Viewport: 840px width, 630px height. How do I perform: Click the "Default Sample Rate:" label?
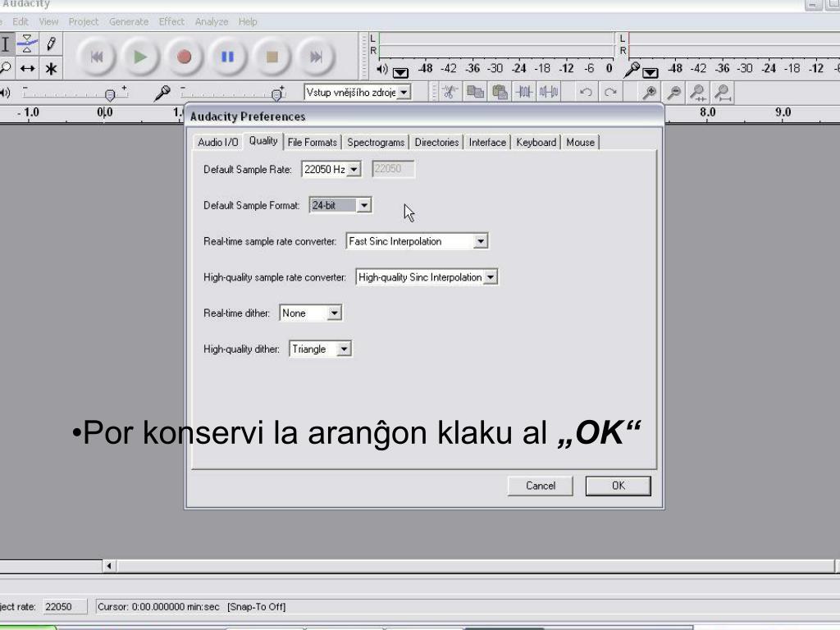(248, 169)
